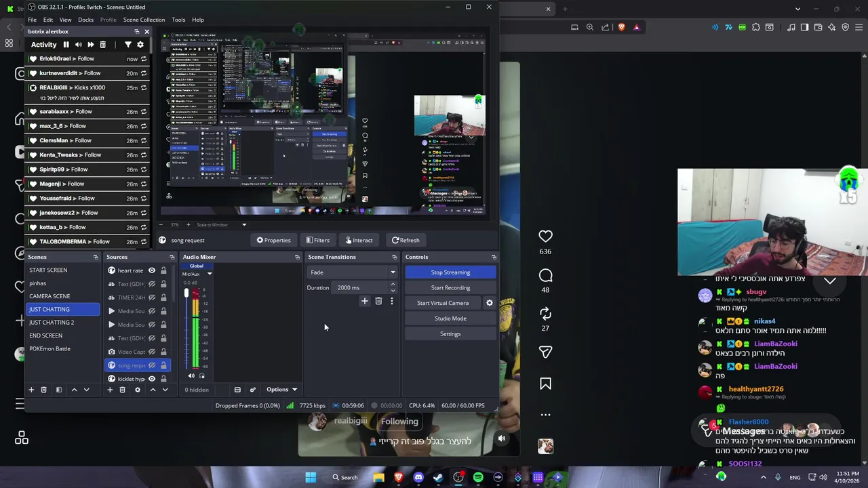Screen dimensions: 868x488
Task: Mute alerts with the speaker icon in alertbox
Action: tap(78, 45)
